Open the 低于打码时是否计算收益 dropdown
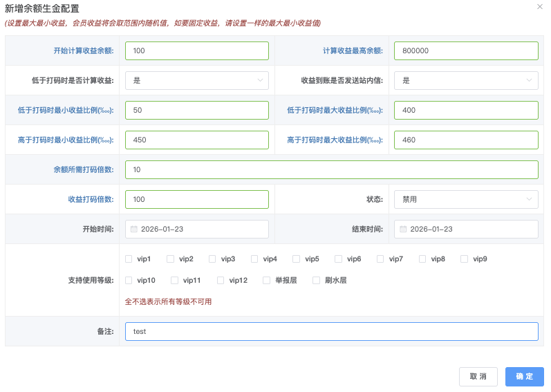551x392 pixels. coord(196,80)
